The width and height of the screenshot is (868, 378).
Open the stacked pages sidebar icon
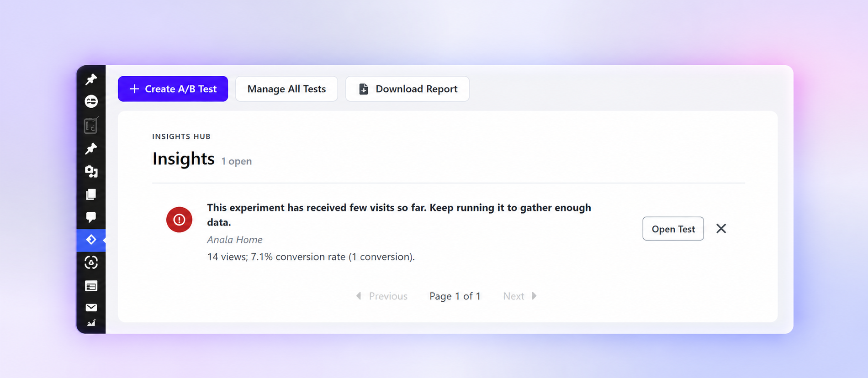pyautogui.click(x=91, y=194)
